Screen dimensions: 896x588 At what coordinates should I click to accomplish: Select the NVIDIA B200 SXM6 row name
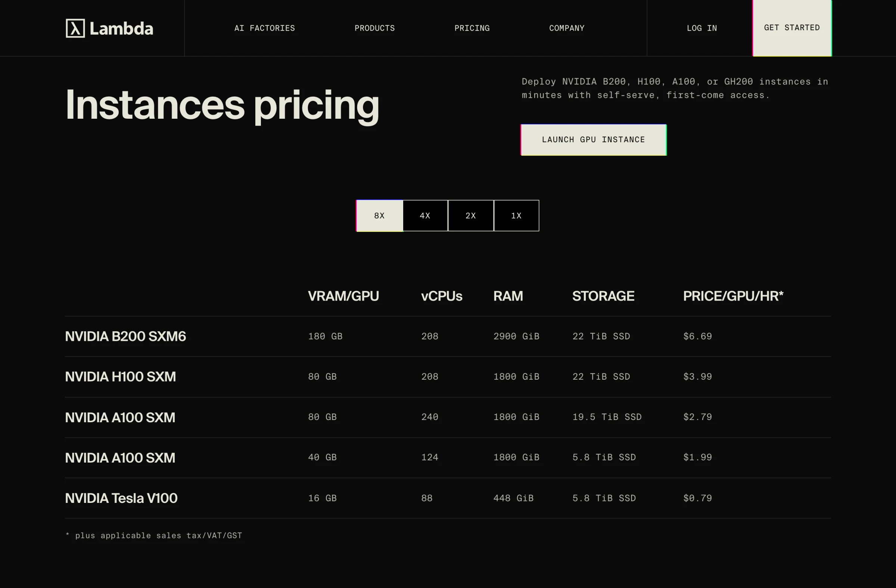(x=125, y=336)
